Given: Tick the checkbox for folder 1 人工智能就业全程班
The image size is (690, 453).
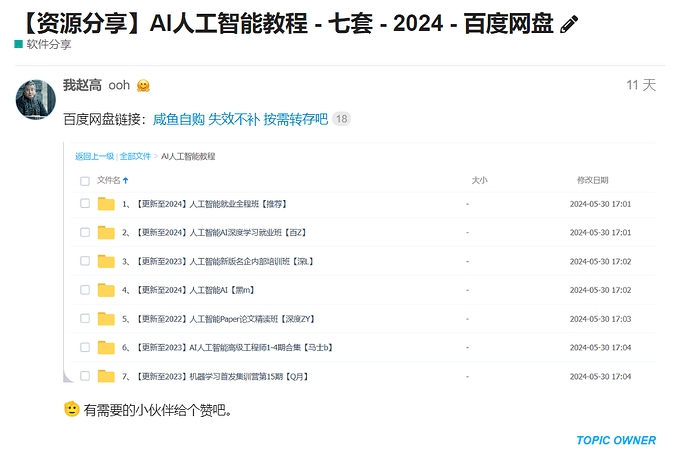Looking at the screenshot, I should (x=85, y=203).
